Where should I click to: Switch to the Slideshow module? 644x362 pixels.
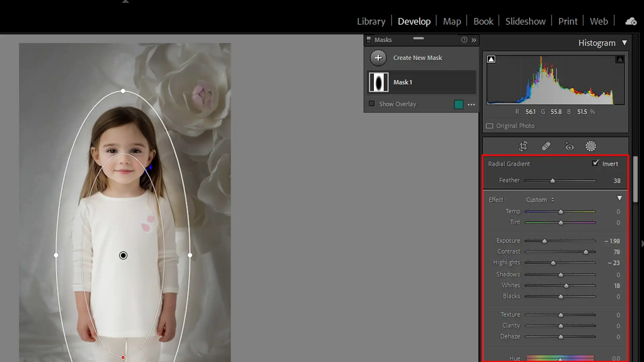pos(526,21)
